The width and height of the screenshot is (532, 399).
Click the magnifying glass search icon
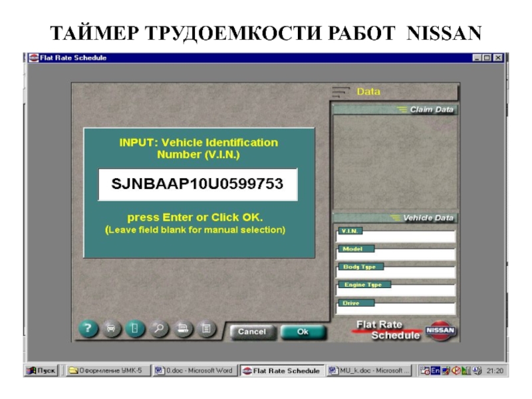pyautogui.click(x=158, y=329)
